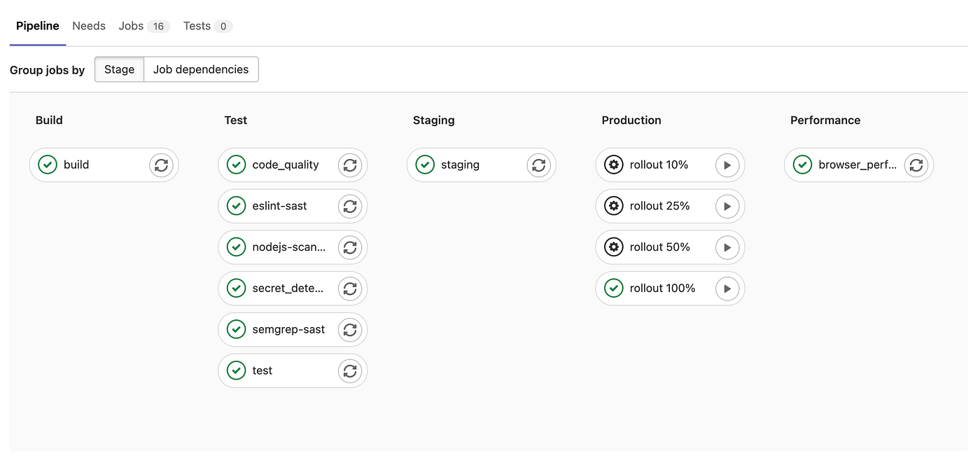Run the rollout 25% manual job

[x=727, y=206]
